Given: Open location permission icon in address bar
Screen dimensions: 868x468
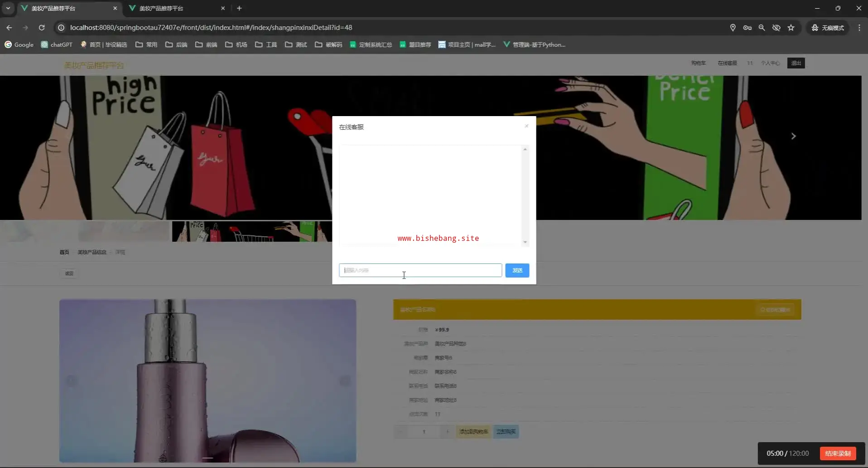Looking at the screenshot, I should [x=733, y=28].
